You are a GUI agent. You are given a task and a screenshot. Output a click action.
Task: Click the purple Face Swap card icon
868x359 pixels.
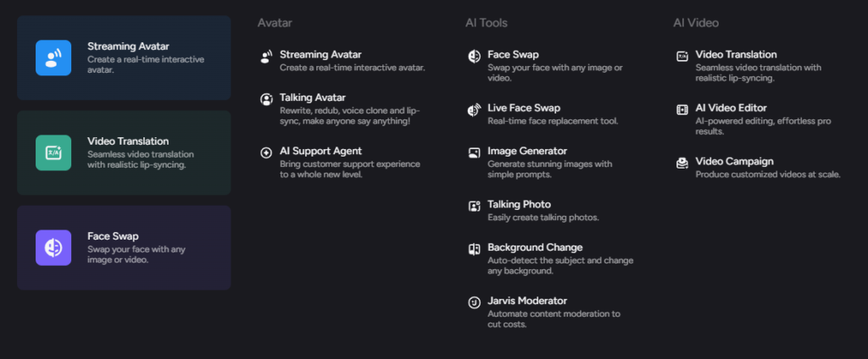[53, 248]
